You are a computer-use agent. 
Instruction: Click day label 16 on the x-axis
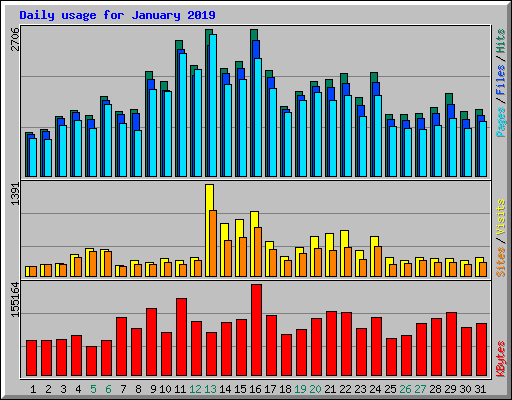click(x=255, y=389)
